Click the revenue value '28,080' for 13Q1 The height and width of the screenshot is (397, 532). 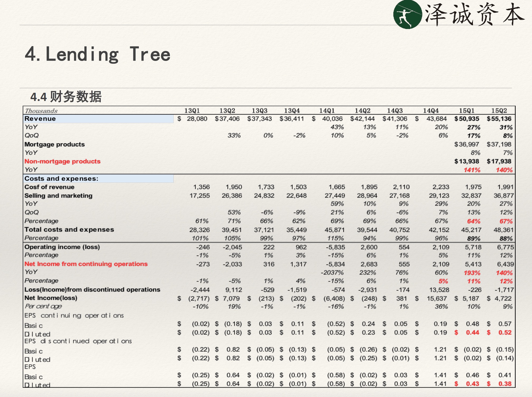(197, 119)
